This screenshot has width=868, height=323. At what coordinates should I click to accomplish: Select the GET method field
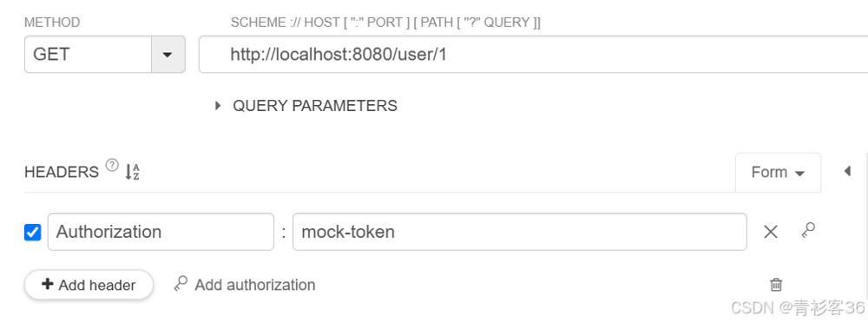pyautogui.click(x=88, y=55)
